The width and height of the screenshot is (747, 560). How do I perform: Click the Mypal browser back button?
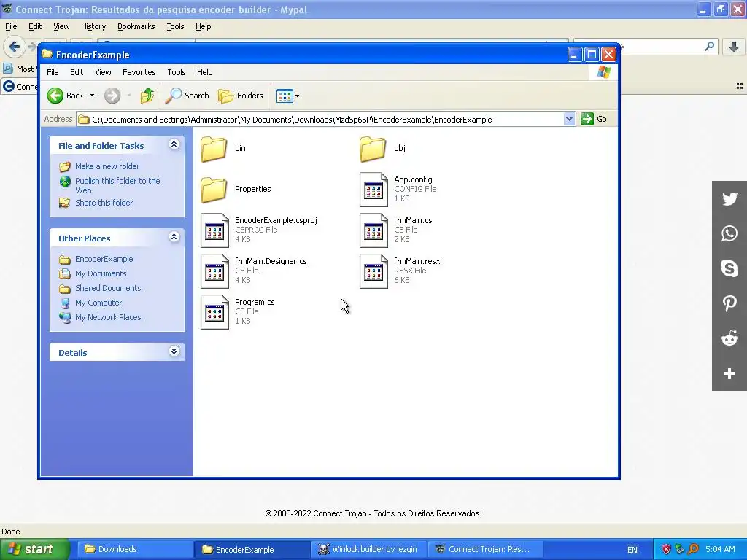tap(14, 47)
